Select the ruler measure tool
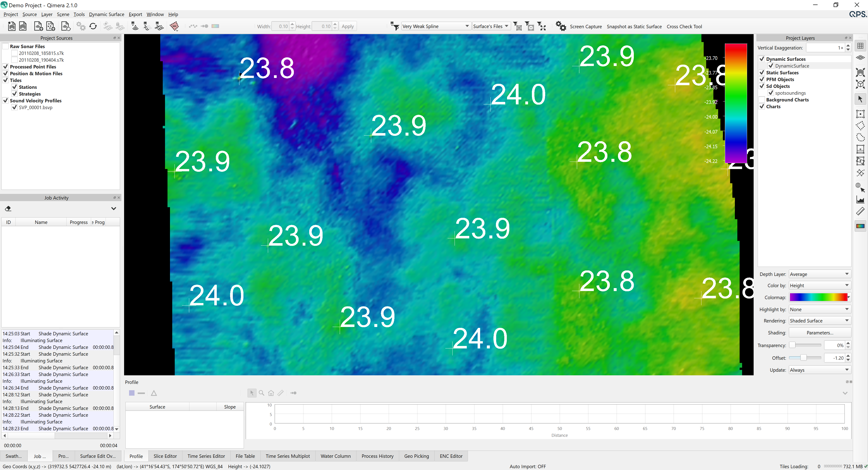Screen dimensions: 868x470 coord(860,212)
